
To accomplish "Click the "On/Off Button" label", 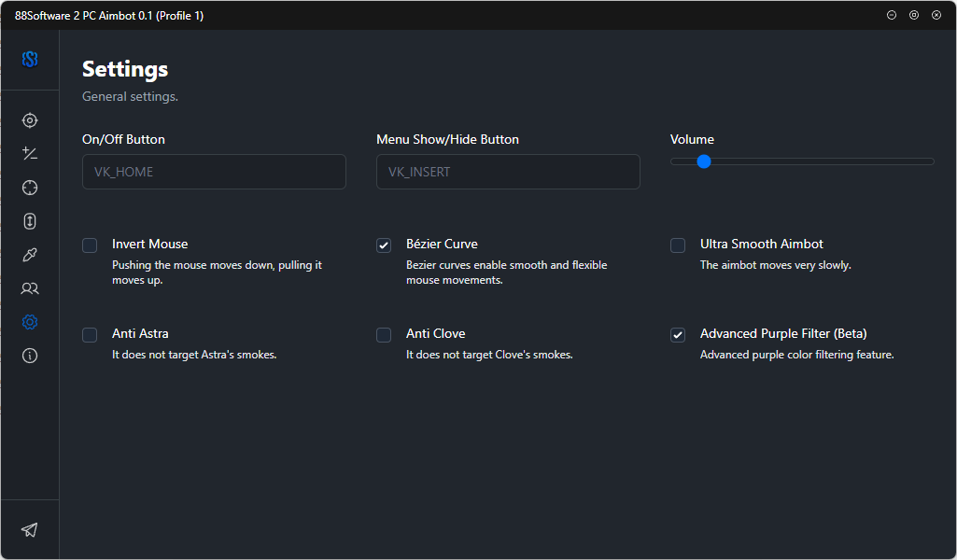I will click(x=123, y=139).
